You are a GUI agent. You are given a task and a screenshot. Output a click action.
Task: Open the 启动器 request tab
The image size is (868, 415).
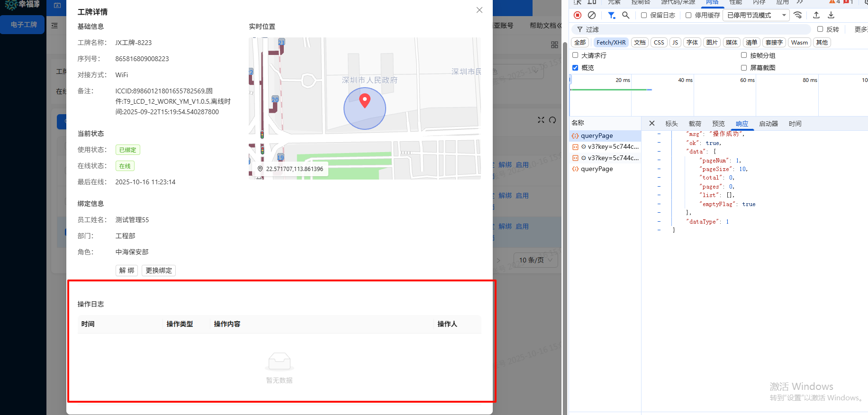(769, 124)
